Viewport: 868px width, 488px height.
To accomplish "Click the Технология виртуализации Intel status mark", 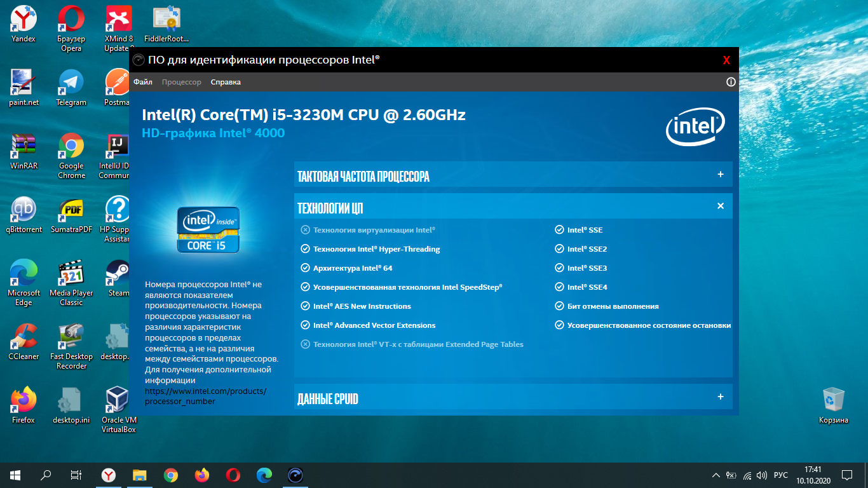I will coord(305,230).
